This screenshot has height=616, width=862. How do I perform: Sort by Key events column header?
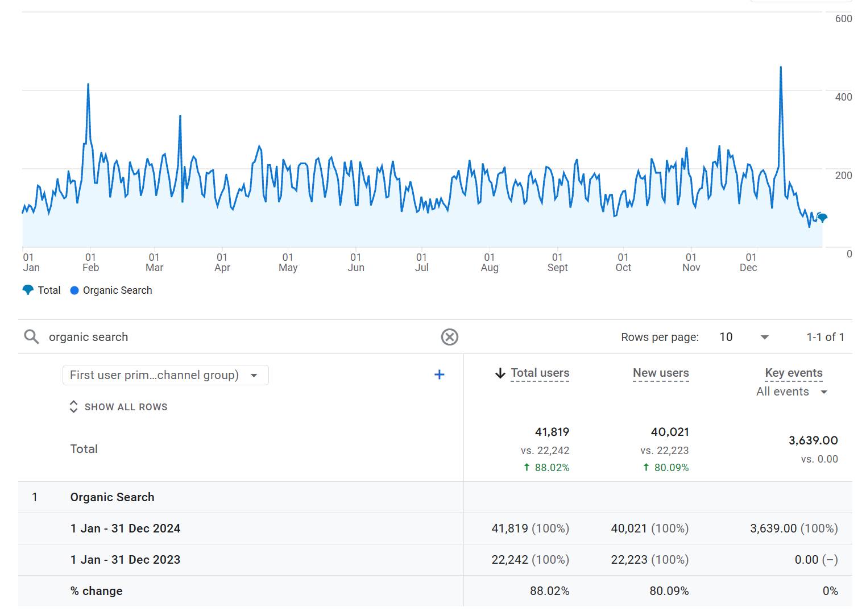coord(793,373)
